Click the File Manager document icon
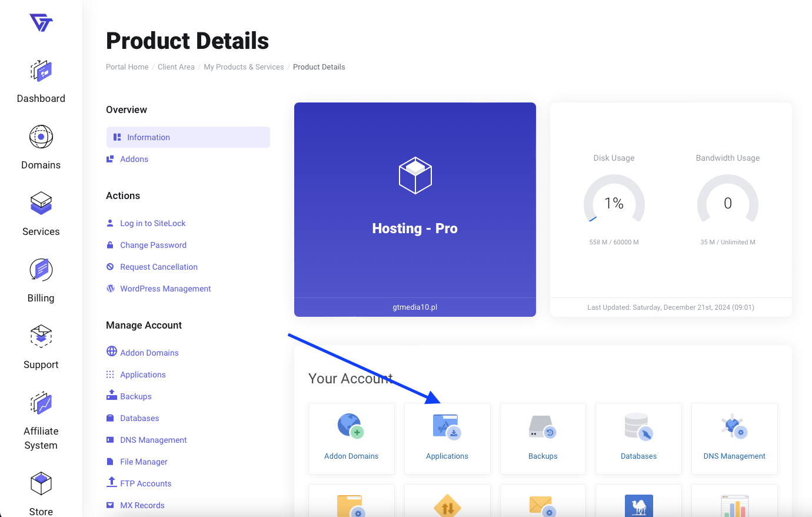Viewport: 812px width, 517px height. pyautogui.click(x=110, y=462)
